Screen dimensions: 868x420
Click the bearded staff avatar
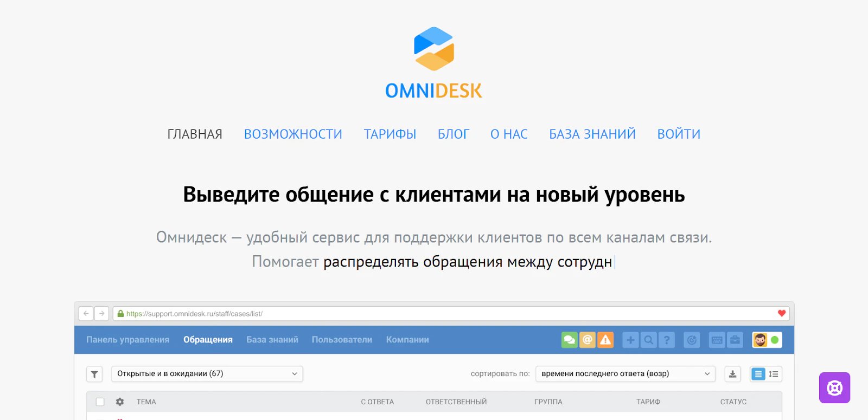click(x=760, y=340)
